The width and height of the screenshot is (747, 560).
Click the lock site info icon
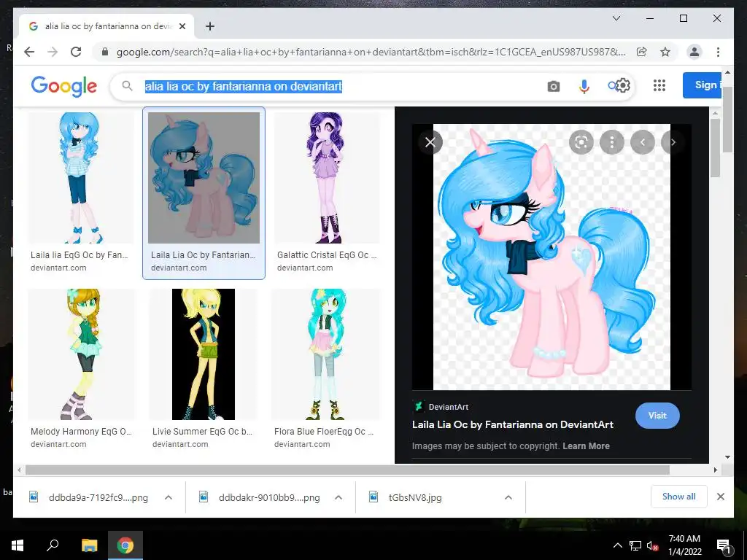pyautogui.click(x=105, y=52)
